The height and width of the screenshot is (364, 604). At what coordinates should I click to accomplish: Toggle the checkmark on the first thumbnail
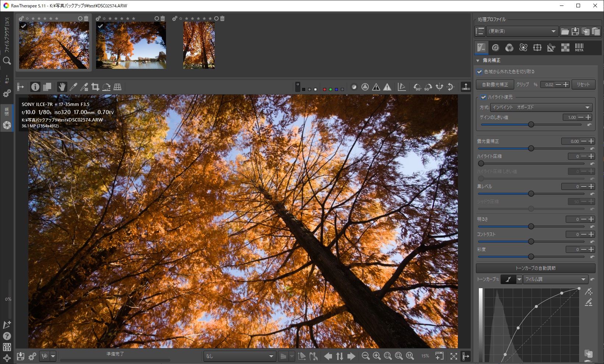click(x=24, y=26)
